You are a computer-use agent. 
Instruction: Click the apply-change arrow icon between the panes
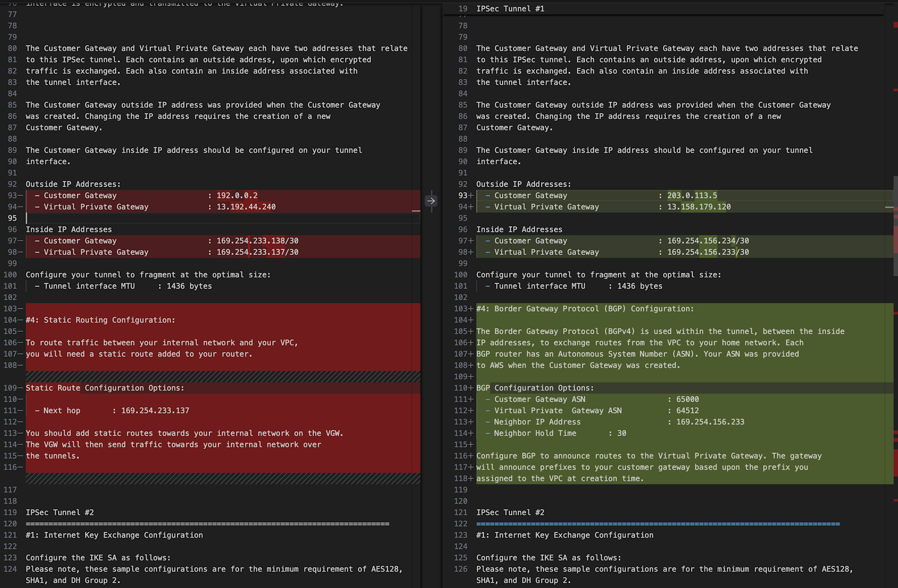tap(431, 201)
